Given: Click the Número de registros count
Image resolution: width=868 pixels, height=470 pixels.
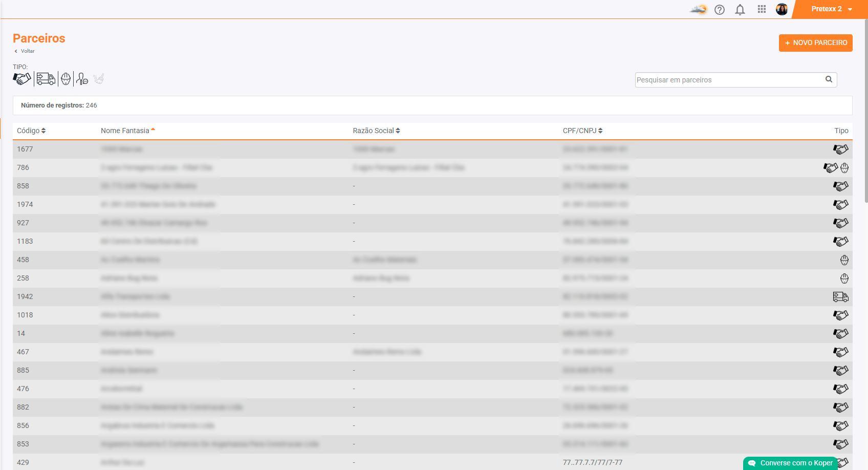Looking at the screenshot, I should tap(59, 105).
